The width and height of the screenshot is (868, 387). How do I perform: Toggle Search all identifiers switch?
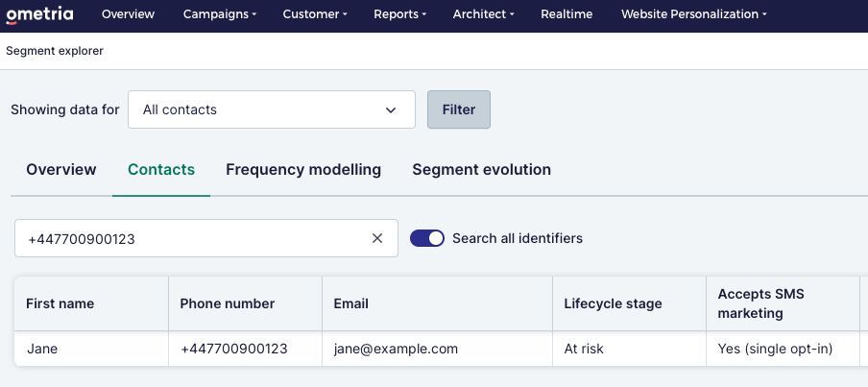[427, 238]
